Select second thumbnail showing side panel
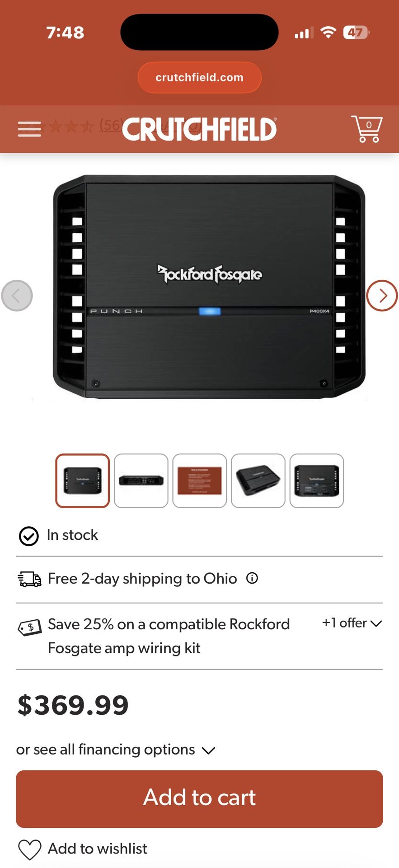 point(141,481)
